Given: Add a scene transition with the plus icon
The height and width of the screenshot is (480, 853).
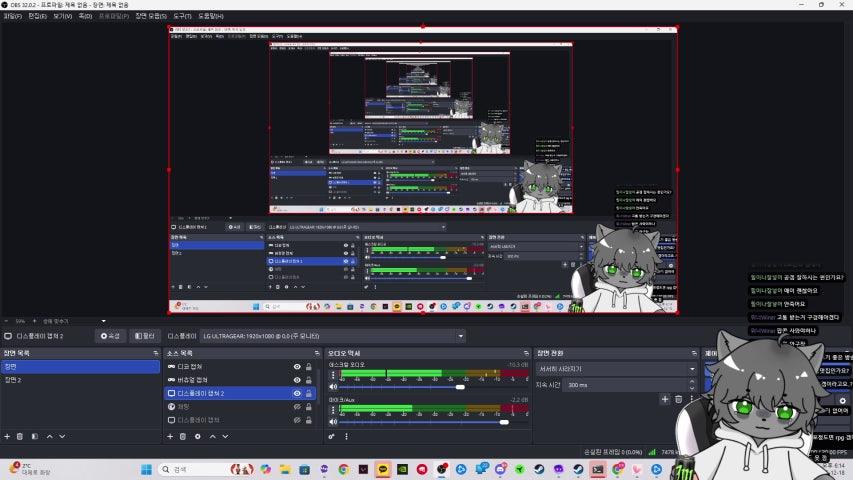Looking at the screenshot, I should (665, 399).
